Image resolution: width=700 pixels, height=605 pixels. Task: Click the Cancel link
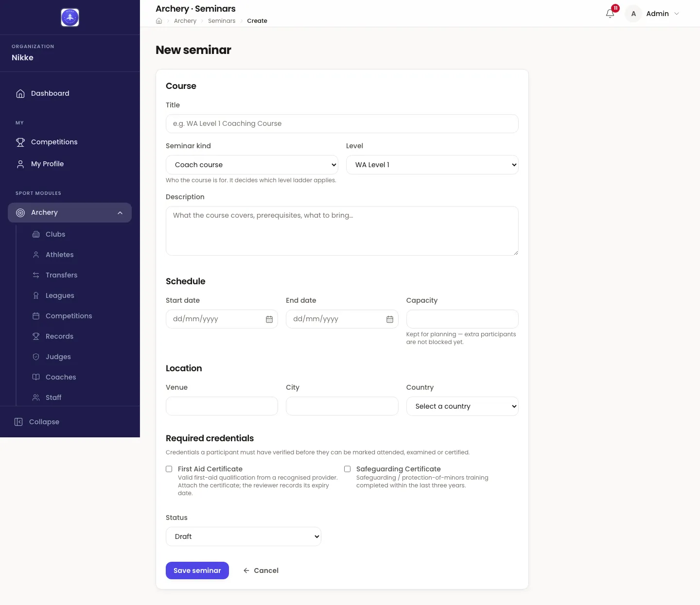point(261,570)
